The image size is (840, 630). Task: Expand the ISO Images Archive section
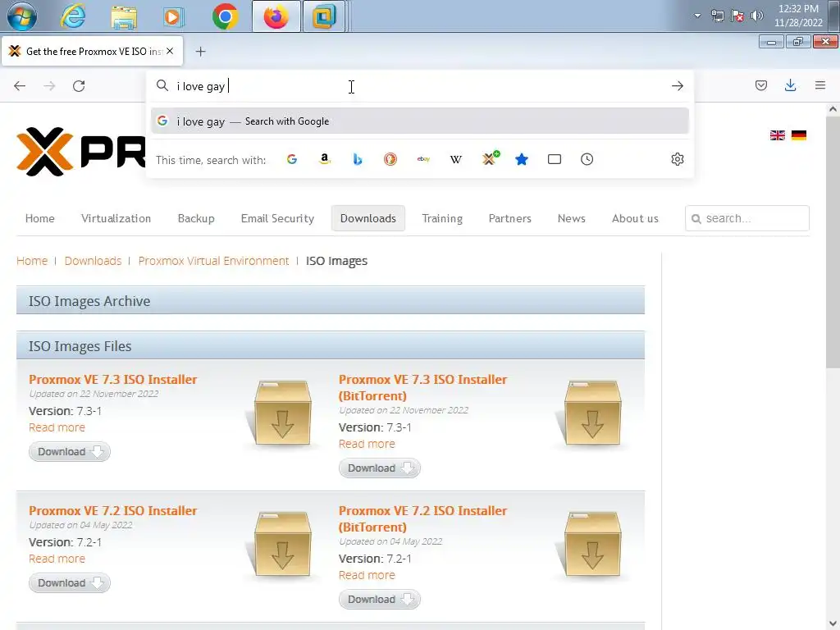point(331,300)
